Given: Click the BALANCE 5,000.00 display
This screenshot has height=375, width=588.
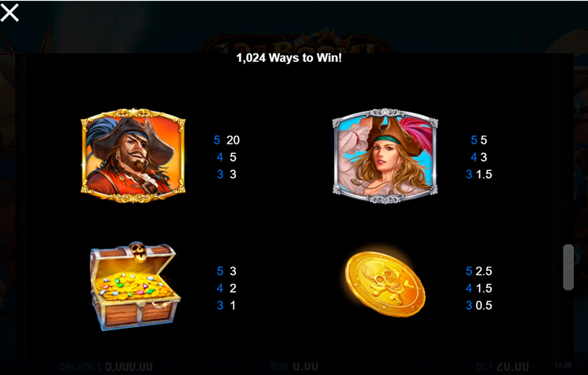Looking at the screenshot, I should (x=106, y=366).
